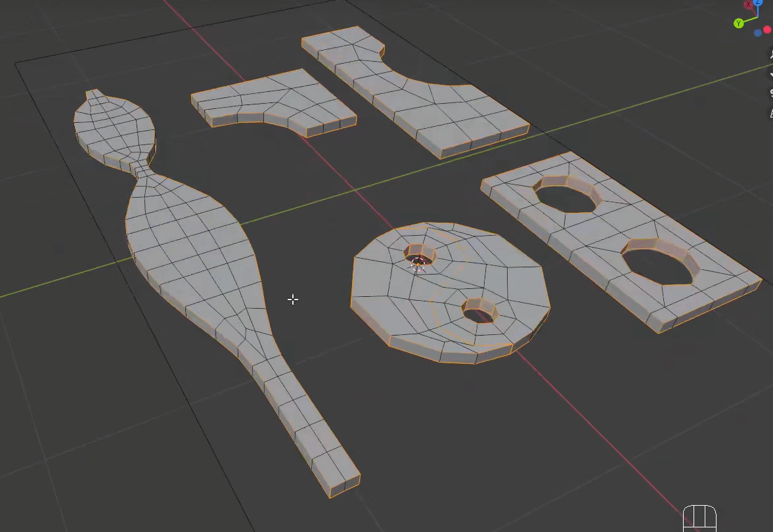773x532 pixels.
Task: Click the dim blue dot on navigation gizmo
Action: [757, 33]
